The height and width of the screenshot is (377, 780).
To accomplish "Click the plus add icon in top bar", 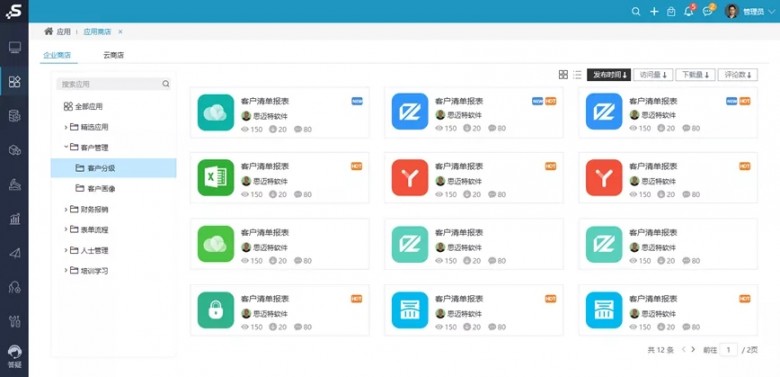I will pos(654,11).
